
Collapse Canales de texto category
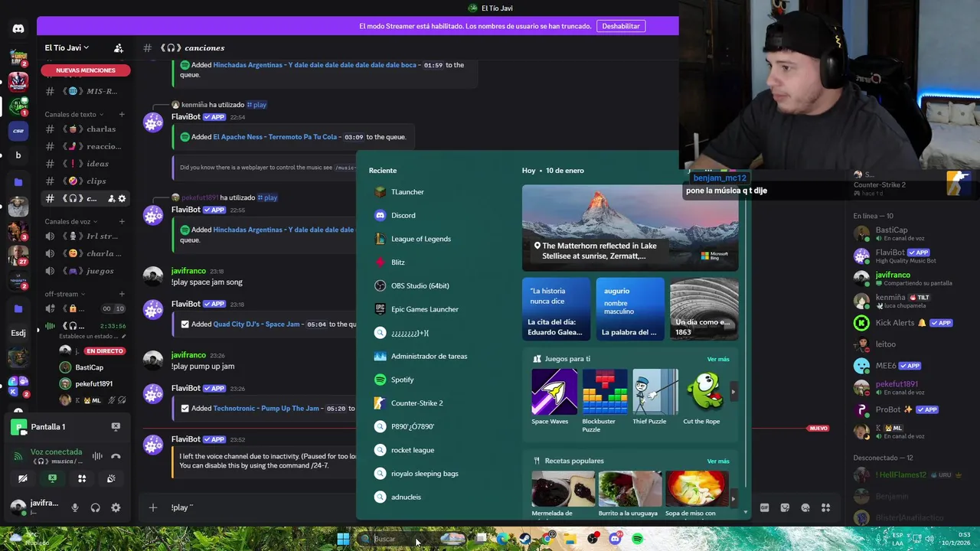[x=73, y=114]
